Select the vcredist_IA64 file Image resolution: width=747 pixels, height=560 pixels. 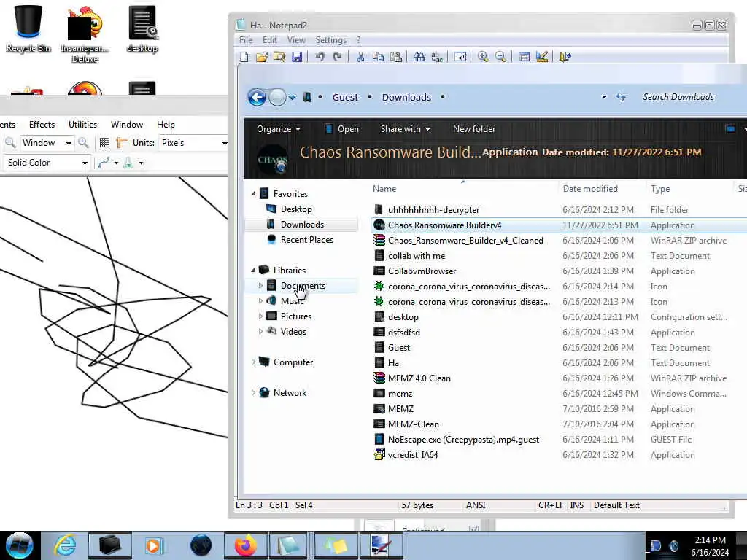pos(413,455)
